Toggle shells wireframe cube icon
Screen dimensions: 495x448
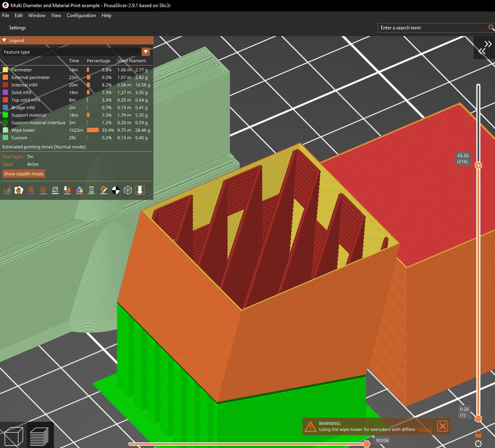tap(128, 190)
